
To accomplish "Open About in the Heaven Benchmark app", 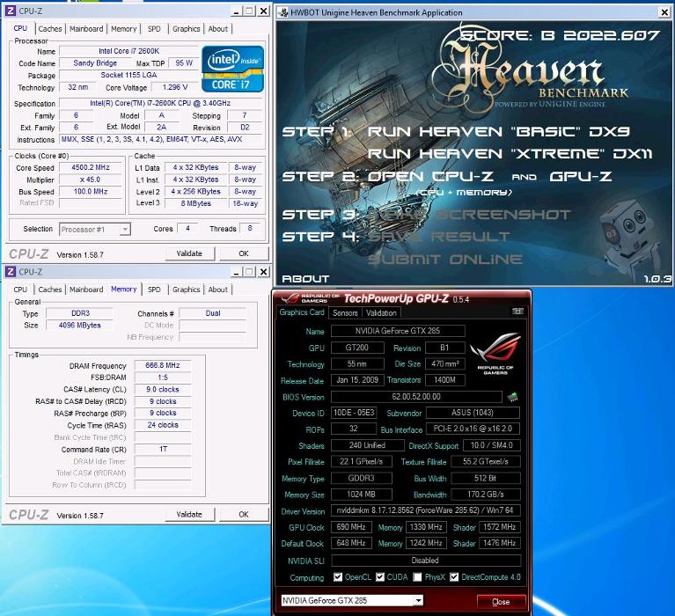I will 305,279.
